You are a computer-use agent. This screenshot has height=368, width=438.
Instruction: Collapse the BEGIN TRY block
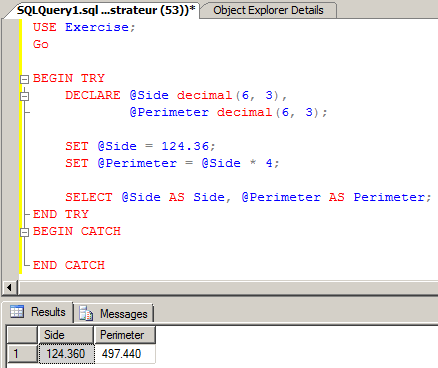(24, 79)
